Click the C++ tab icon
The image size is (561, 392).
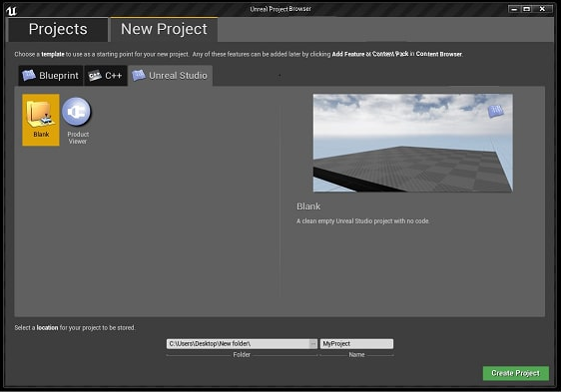pos(95,76)
